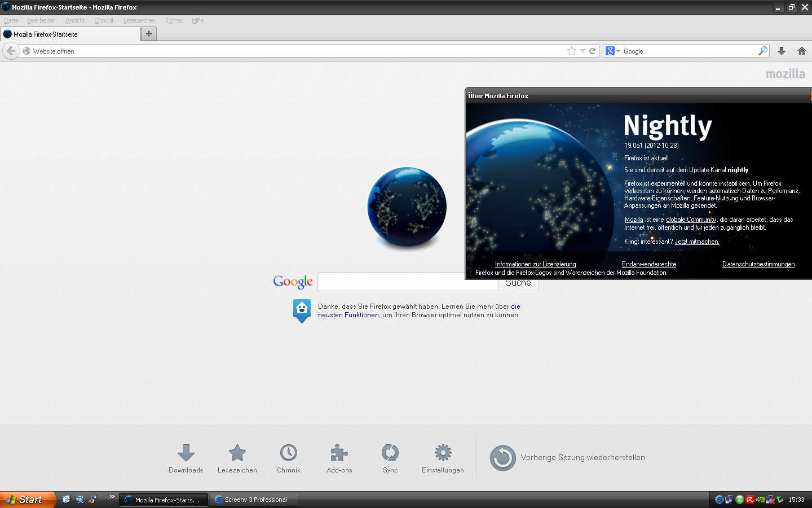
Task: Open the Ansicht menu
Action: click(75, 20)
